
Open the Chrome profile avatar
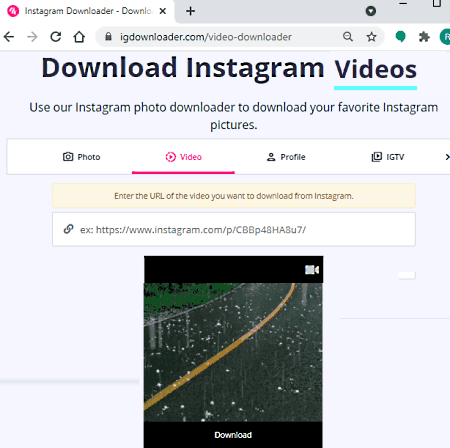coord(445,37)
